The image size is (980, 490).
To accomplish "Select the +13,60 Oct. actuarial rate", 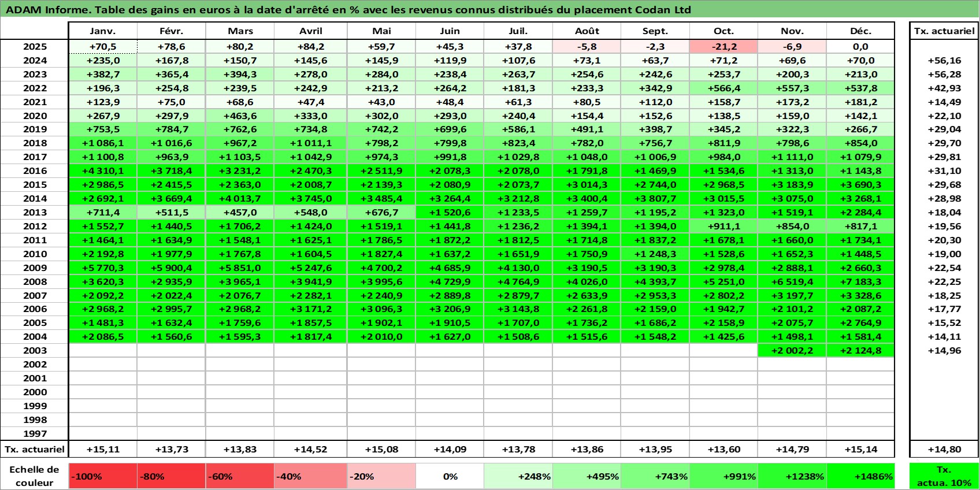I will pyautogui.click(x=723, y=450).
